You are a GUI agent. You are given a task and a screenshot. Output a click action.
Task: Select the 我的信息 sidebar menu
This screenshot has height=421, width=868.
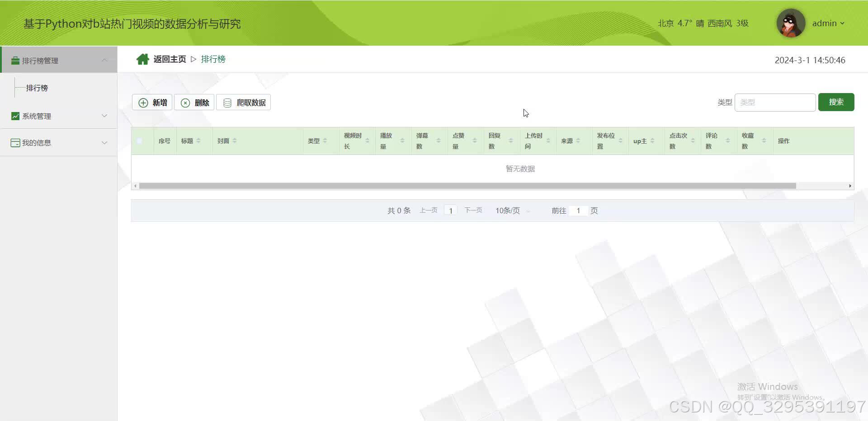coord(59,142)
